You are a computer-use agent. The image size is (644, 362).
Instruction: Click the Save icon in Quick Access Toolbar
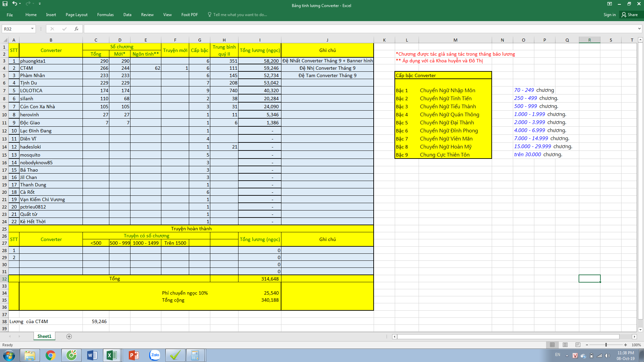pyautogui.click(x=5, y=4)
